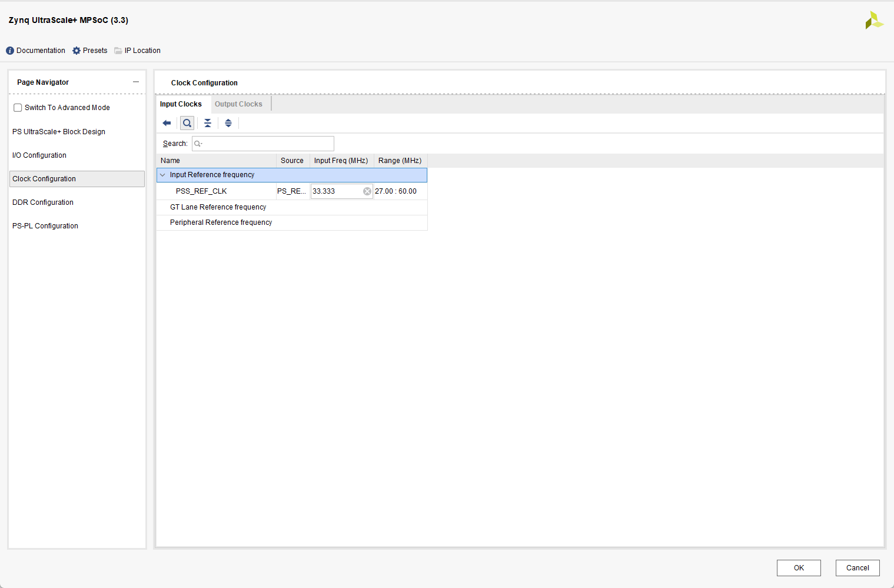Screen dimensions: 894x588
Task: Open PS UltraScale+ Block Design page
Action: pyautogui.click(x=59, y=132)
